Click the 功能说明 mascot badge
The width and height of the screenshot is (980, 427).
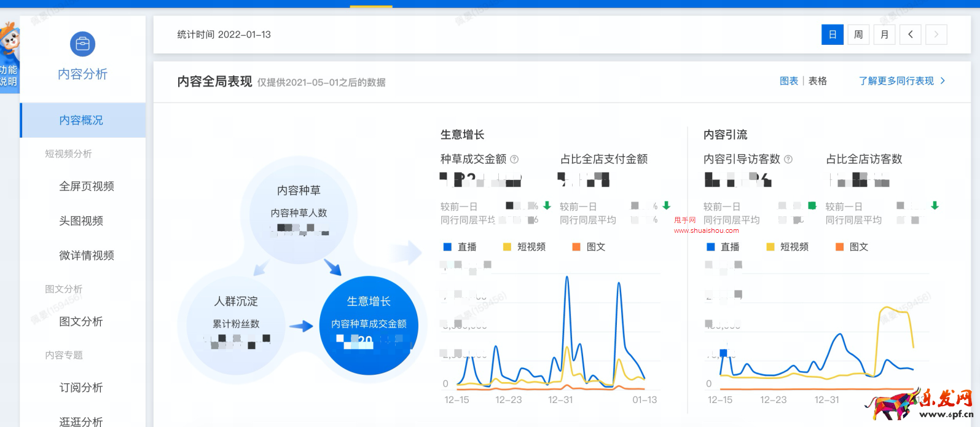pyautogui.click(x=9, y=58)
